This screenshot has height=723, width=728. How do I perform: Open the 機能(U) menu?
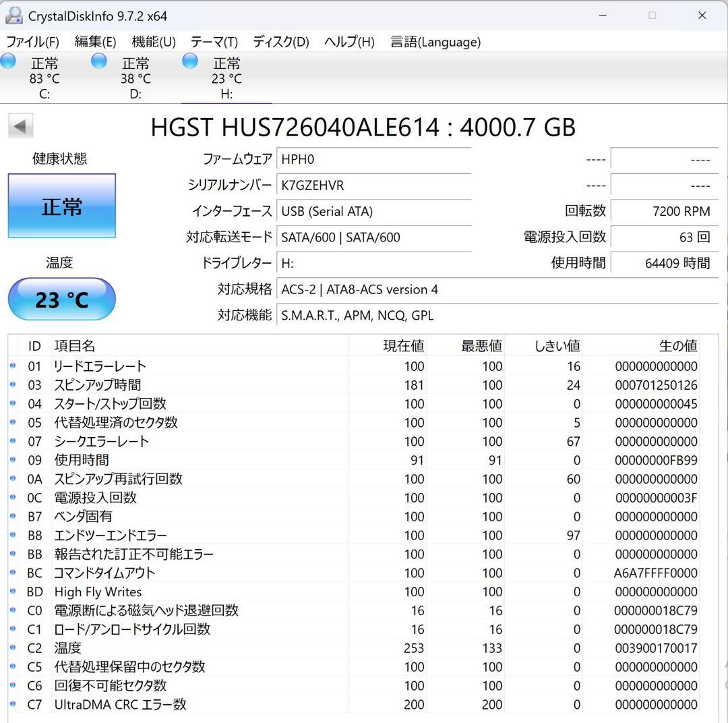pos(154,42)
